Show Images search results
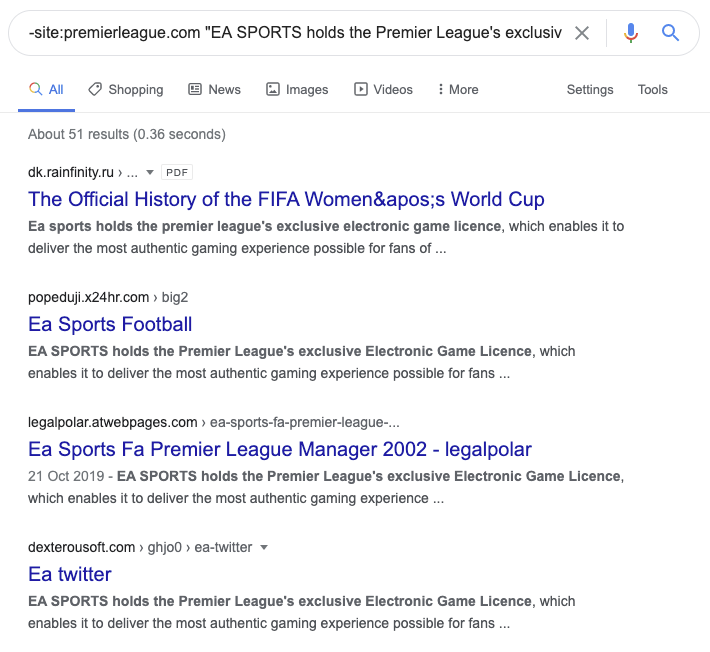Image resolution: width=710 pixels, height=652 pixels. pos(297,89)
